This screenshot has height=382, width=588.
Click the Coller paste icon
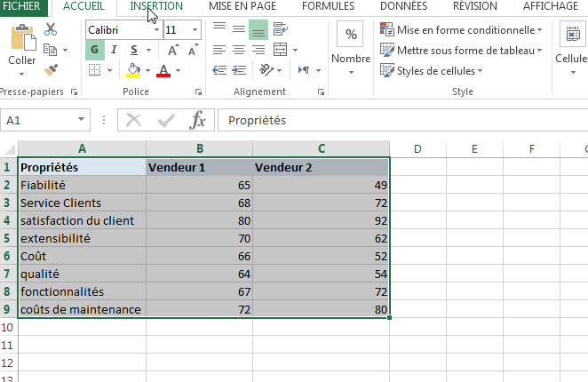coord(21,46)
